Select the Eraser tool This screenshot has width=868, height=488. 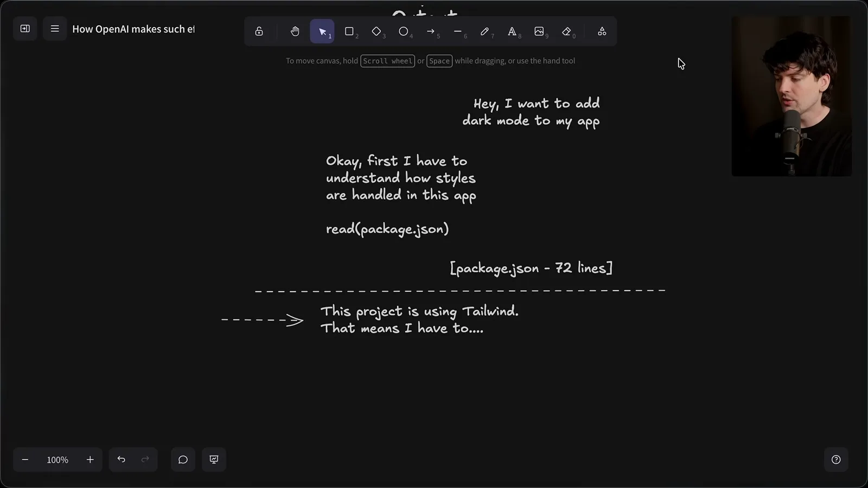566,31
